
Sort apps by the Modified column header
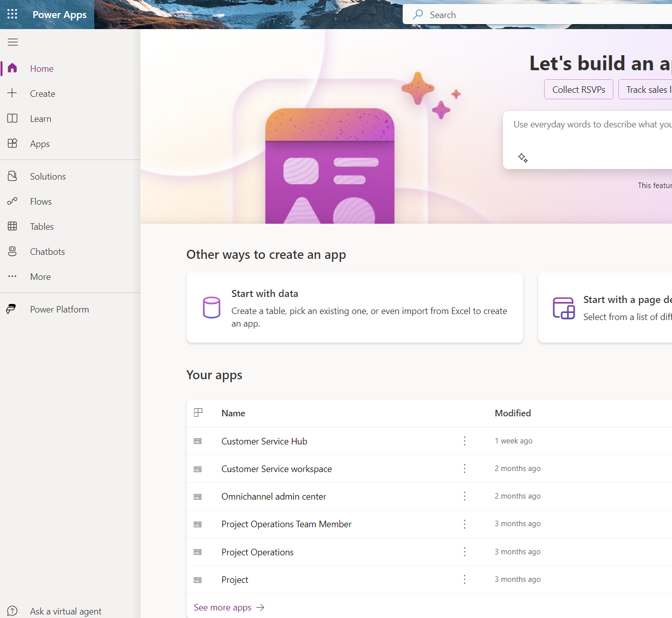click(513, 413)
